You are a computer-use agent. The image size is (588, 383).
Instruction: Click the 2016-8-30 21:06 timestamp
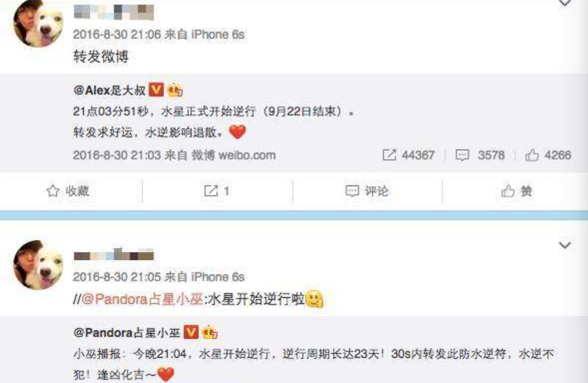(x=117, y=35)
